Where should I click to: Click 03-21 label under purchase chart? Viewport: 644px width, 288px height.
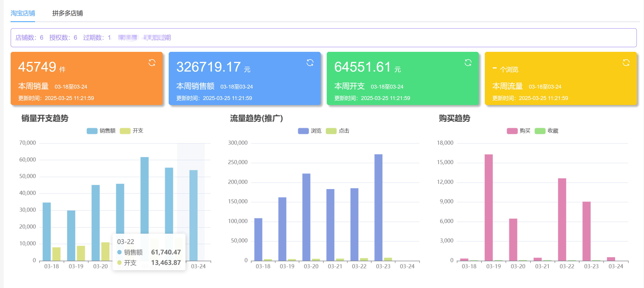542,267
